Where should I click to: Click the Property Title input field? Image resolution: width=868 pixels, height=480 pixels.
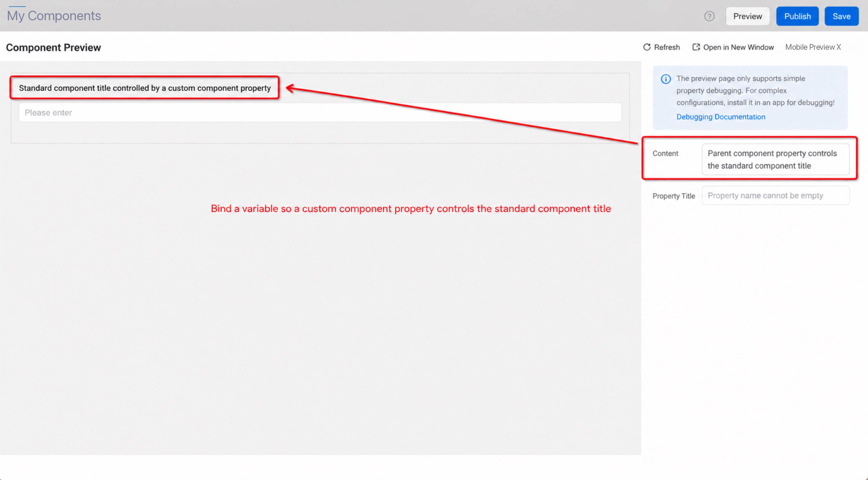click(775, 195)
